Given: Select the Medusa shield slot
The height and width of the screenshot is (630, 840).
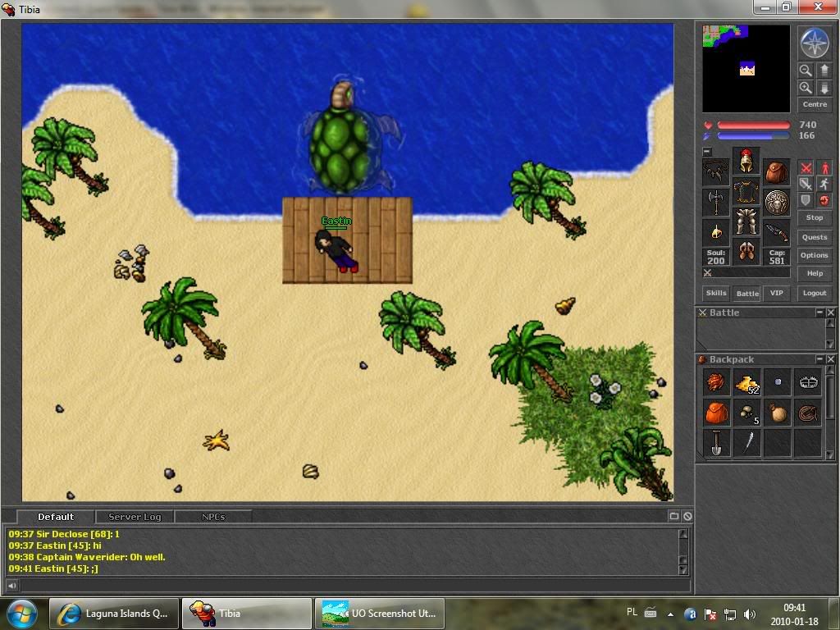Looking at the screenshot, I should pos(776,202).
